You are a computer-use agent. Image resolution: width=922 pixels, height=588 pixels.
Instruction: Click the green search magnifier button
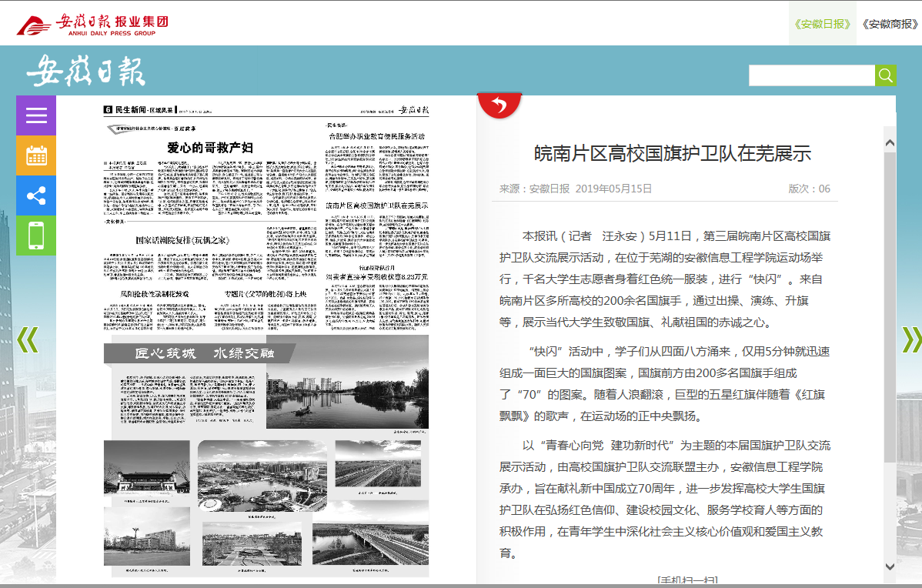pyautogui.click(x=886, y=75)
